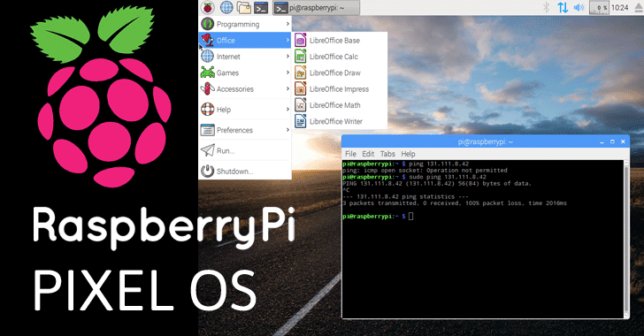Click the Programming braces icon
The height and width of the screenshot is (336, 644).
207,24
